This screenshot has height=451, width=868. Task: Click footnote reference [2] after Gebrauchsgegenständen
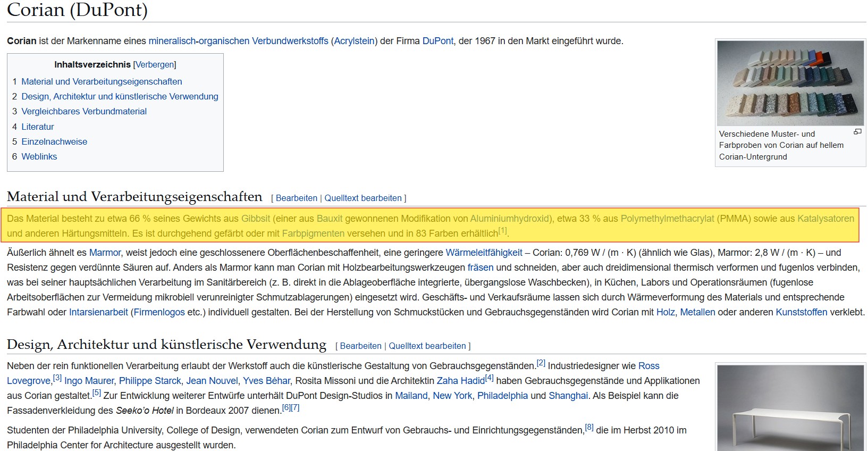pos(541,363)
